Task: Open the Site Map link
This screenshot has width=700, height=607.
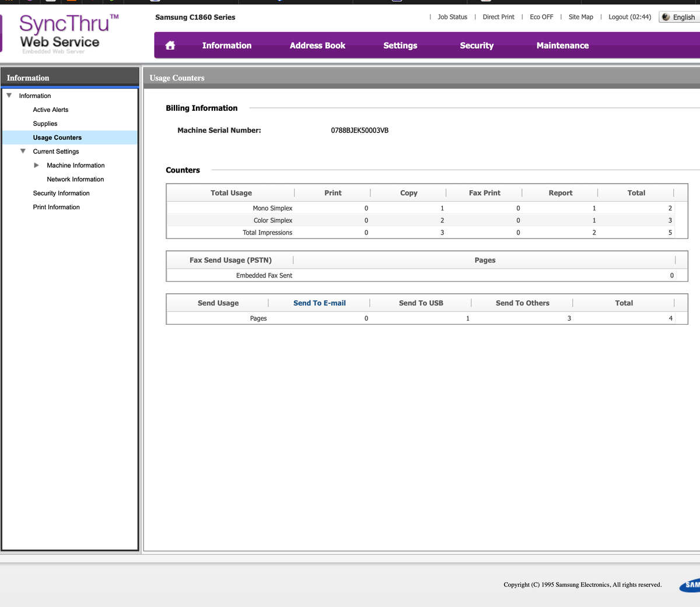Action: pyautogui.click(x=580, y=17)
